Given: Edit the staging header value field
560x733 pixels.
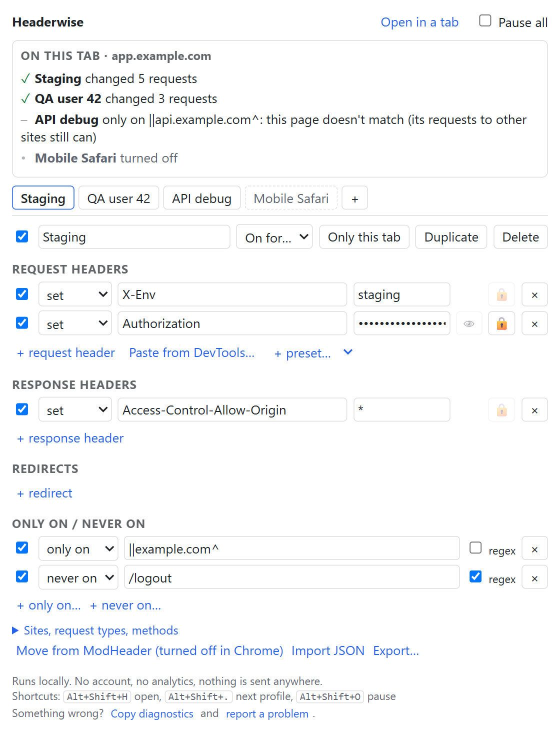Looking at the screenshot, I should click(x=401, y=294).
